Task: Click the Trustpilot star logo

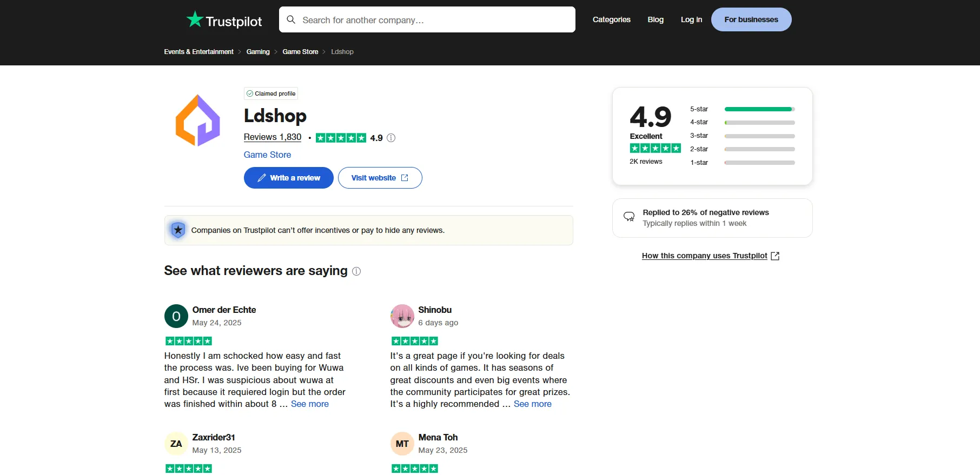Action: (x=195, y=20)
